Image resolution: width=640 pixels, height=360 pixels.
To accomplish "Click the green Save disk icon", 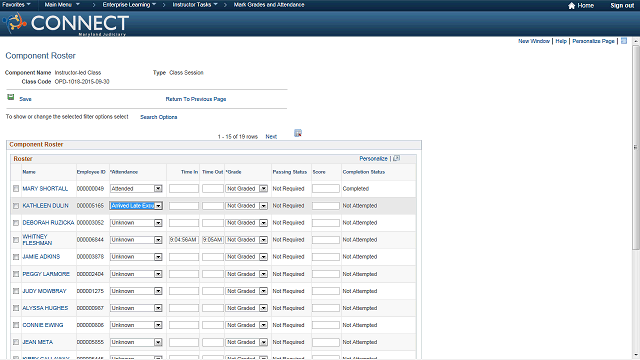I will 11,97.
